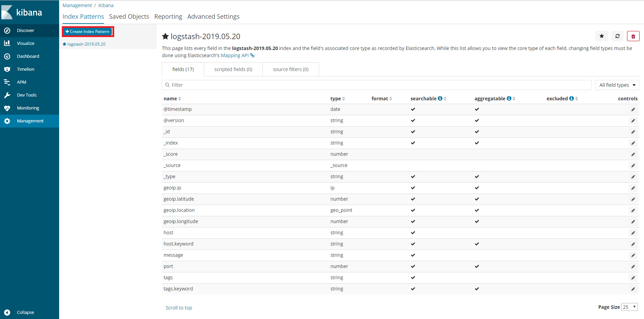
Task: Edit the geoip.ip field
Action: pyautogui.click(x=633, y=188)
